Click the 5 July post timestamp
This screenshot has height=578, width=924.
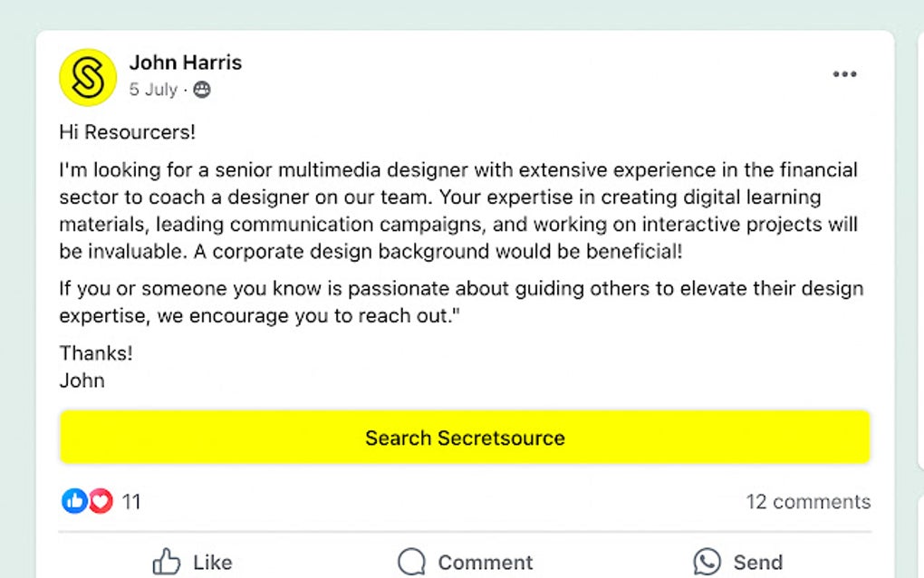(153, 90)
